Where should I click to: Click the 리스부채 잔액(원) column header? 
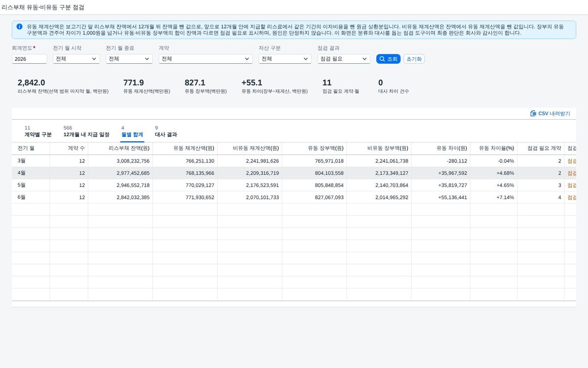(121, 148)
